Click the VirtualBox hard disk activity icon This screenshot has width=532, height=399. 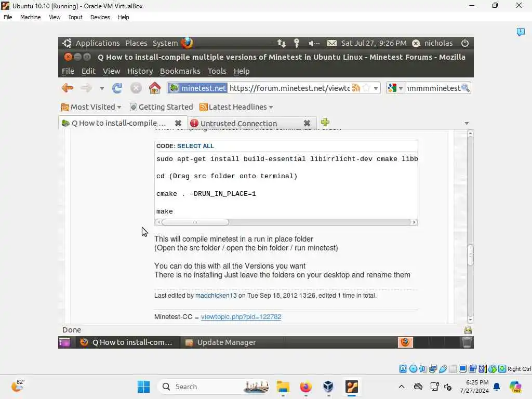(x=403, y=369)
